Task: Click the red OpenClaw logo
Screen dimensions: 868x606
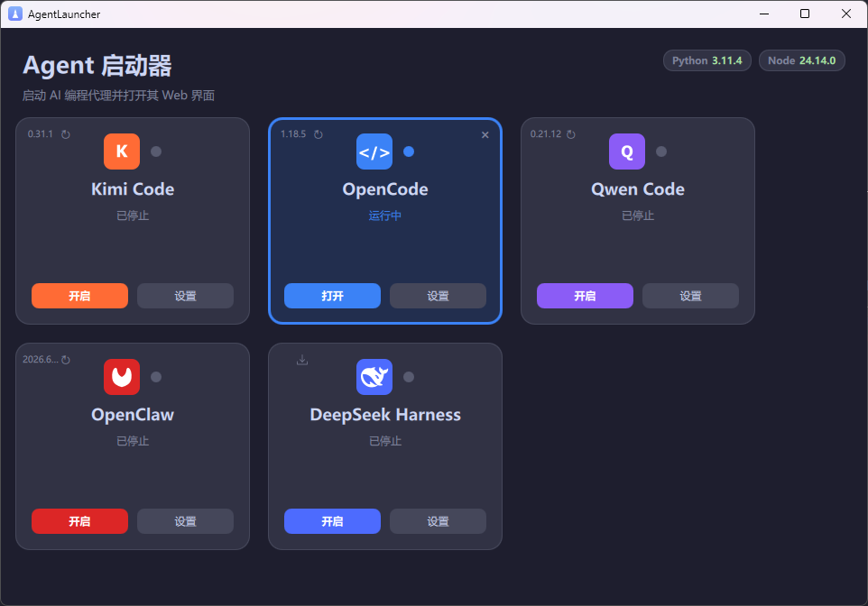Action: (122, 377)
